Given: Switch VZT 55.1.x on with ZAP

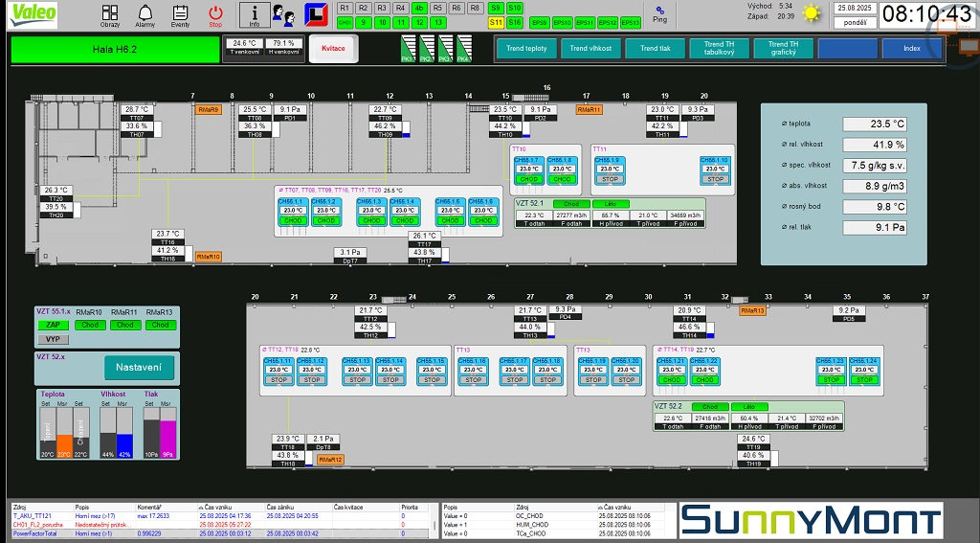Looking at the screenshot, I should (54, 326).
